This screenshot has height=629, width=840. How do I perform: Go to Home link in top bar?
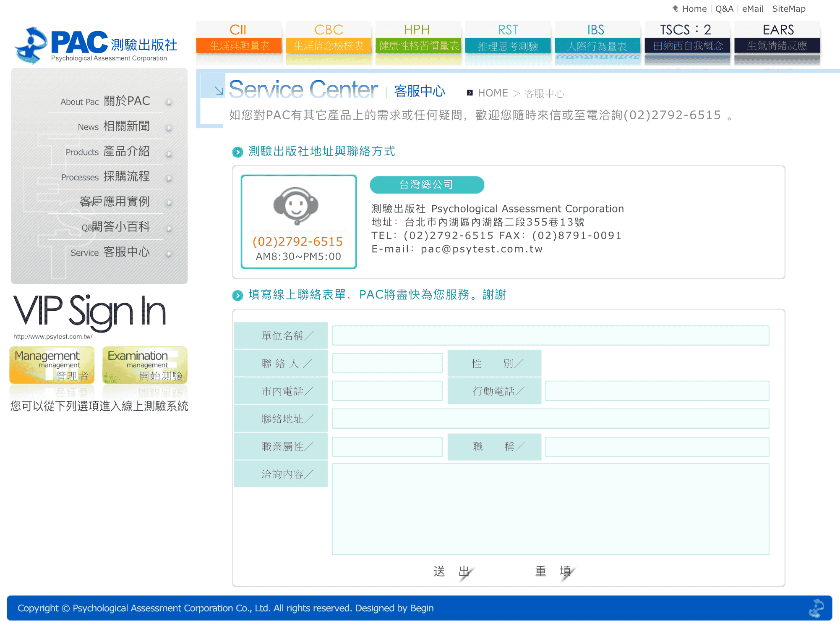coord(694,9)
